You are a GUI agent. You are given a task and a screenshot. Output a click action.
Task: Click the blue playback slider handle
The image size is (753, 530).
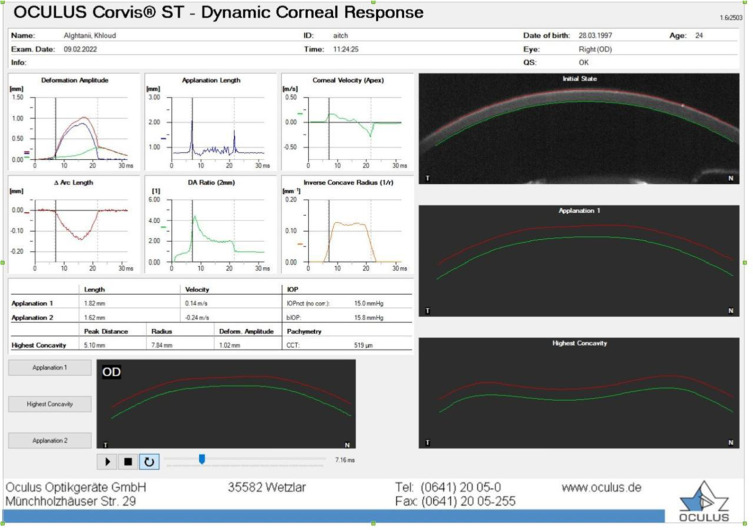point(202,459)
